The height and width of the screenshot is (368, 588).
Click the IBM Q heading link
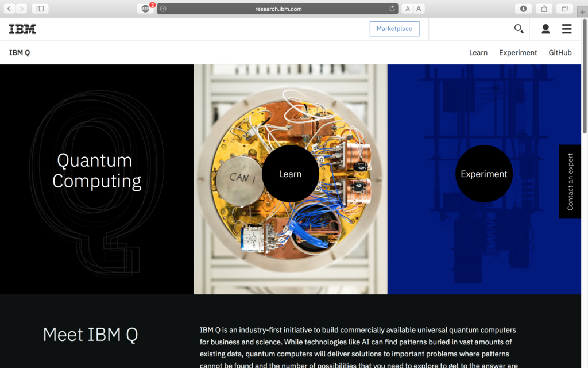(x=20, y=52)
